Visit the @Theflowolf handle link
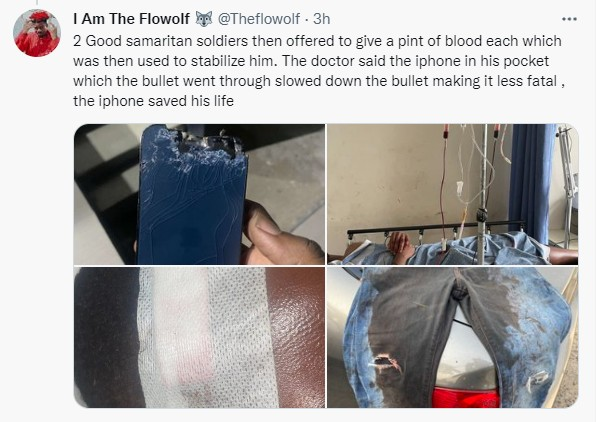 259,19
